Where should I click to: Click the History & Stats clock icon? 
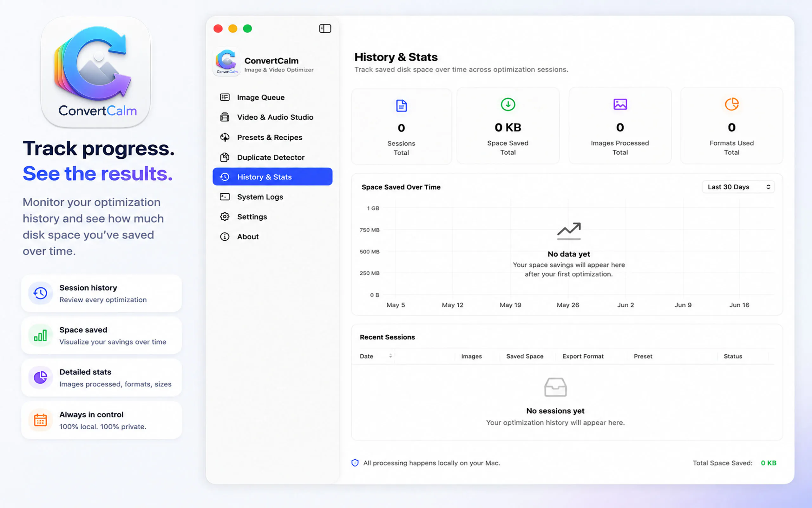click(225, 177)
